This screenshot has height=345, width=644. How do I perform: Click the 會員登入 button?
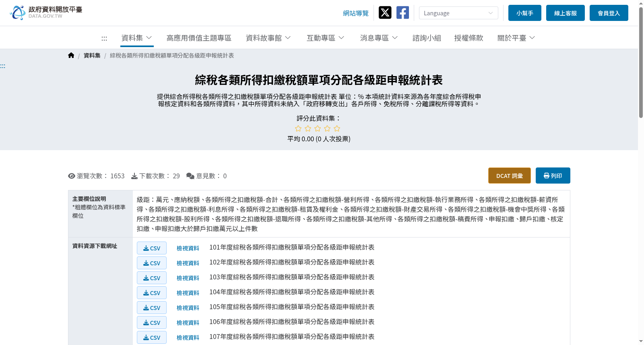coord(609,13)
